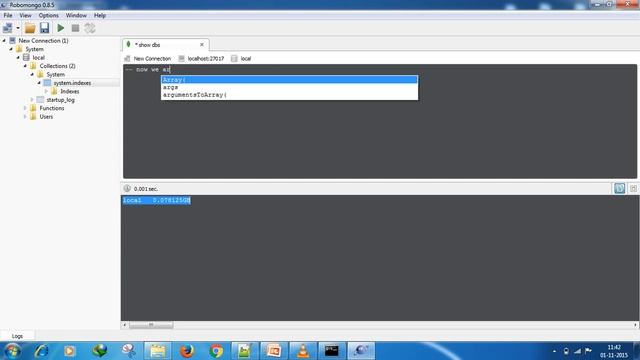Screen dimensions: 640x360
Task: Open File Explorer from the taskbar
Action: click(158, 351)
